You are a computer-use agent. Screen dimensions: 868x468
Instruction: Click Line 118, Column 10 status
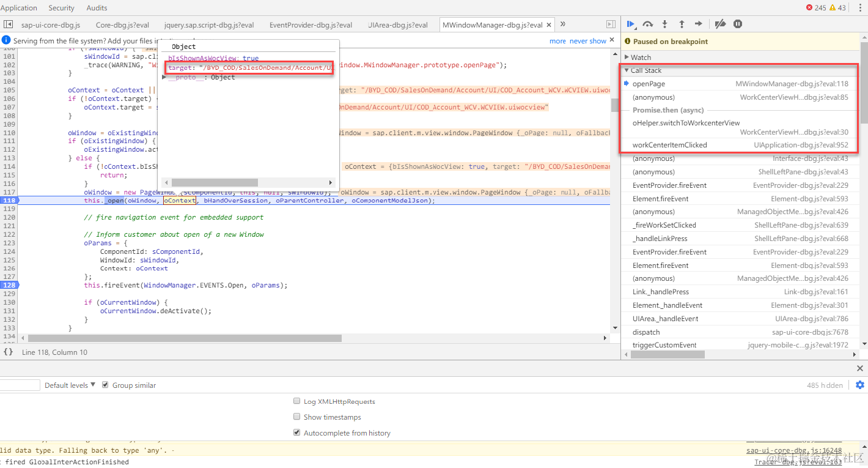pos(54,352)
